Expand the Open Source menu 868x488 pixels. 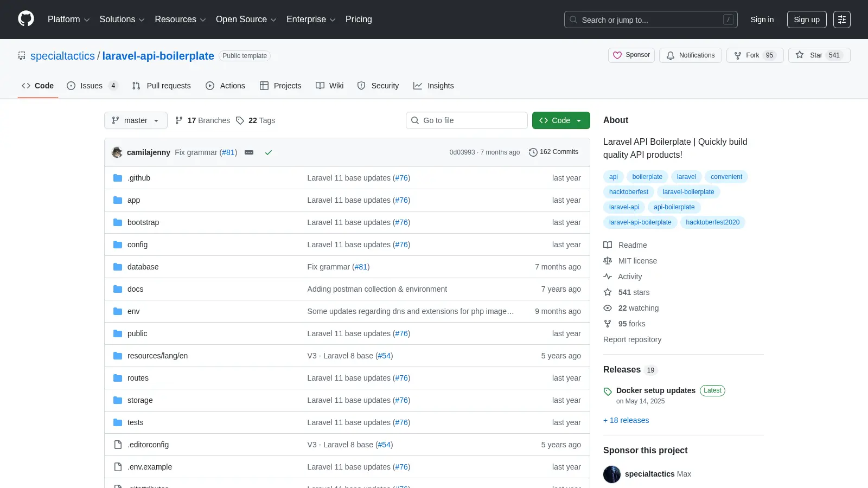[246, 20]
